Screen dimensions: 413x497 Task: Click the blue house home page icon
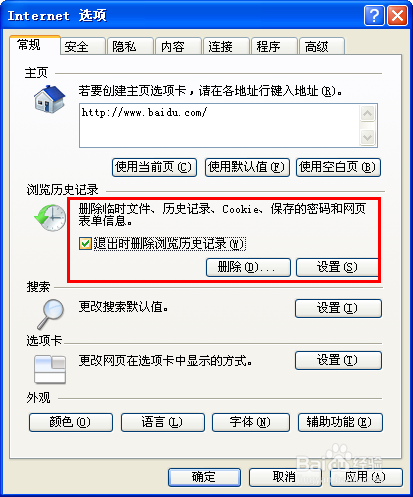coord(49,99)
